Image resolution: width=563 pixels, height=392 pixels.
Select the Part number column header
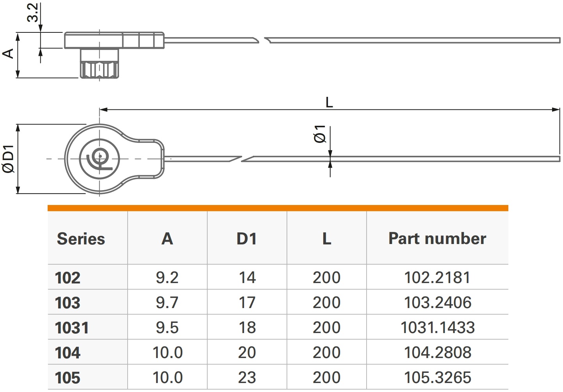coord(437,239)
